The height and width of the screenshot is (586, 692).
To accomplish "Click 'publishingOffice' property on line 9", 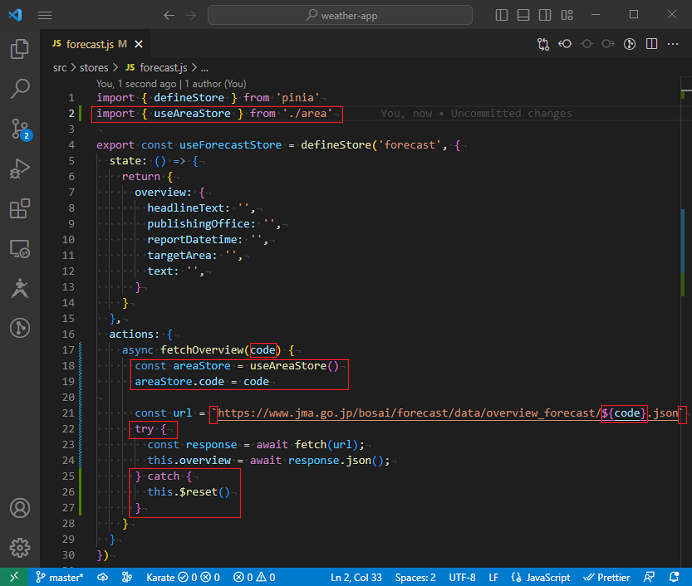I will [x=198, y=224].
